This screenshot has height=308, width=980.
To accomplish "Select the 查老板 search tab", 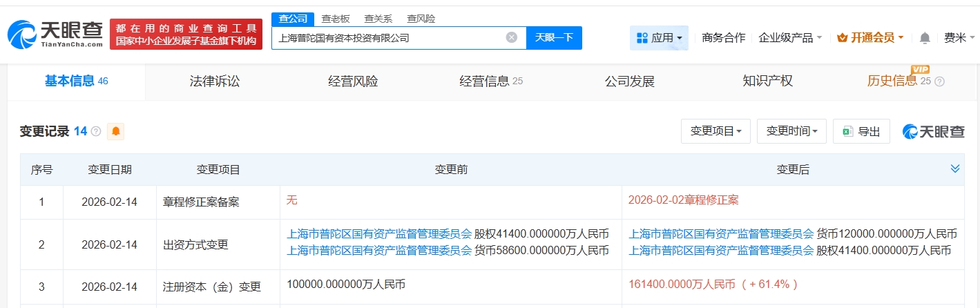I will point(336,19).
